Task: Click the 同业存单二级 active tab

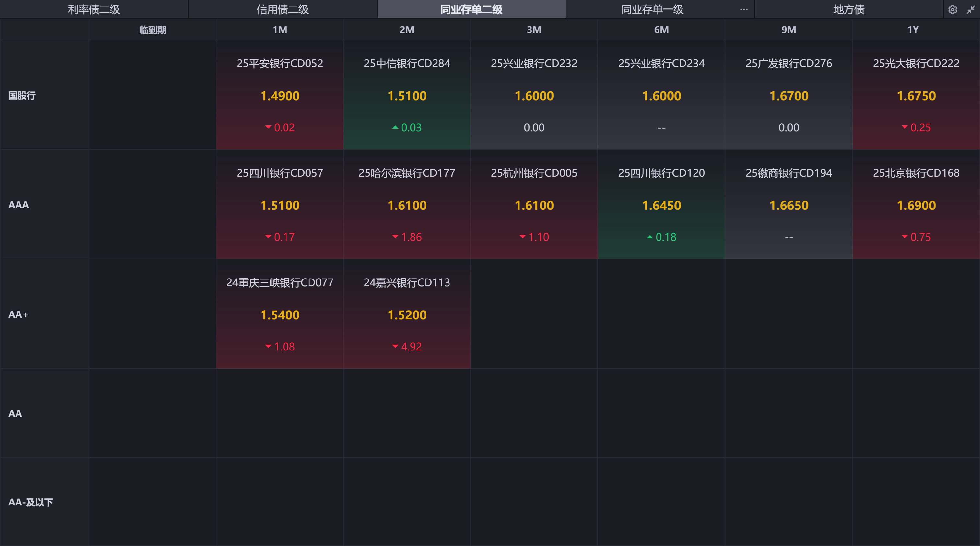Action: (x=471, y=9)
